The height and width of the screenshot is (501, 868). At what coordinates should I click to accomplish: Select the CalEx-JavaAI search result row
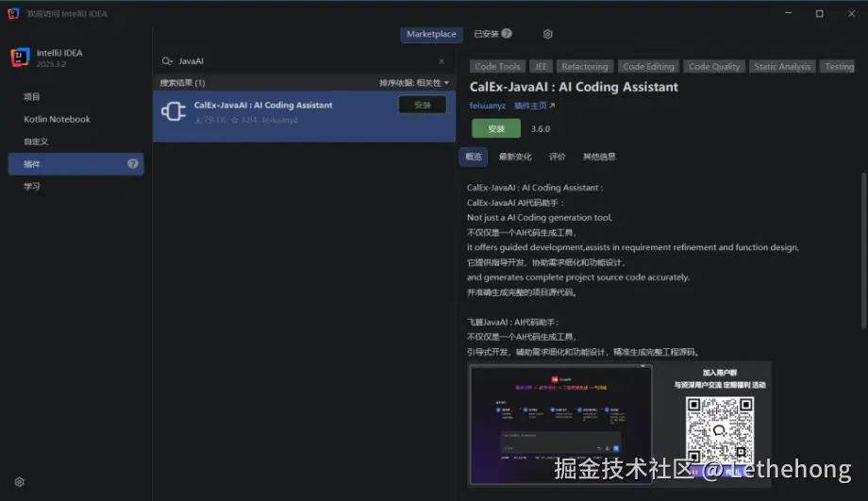click(304, 116)
